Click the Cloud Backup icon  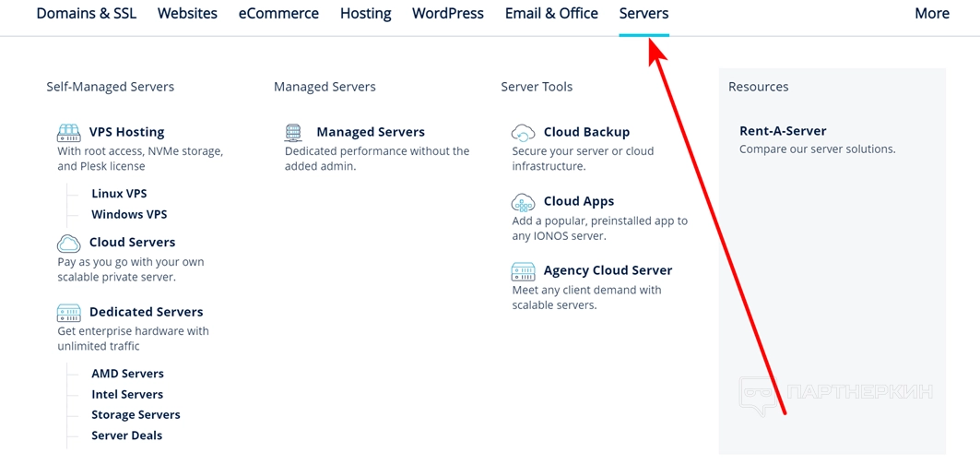pos(523,132)
